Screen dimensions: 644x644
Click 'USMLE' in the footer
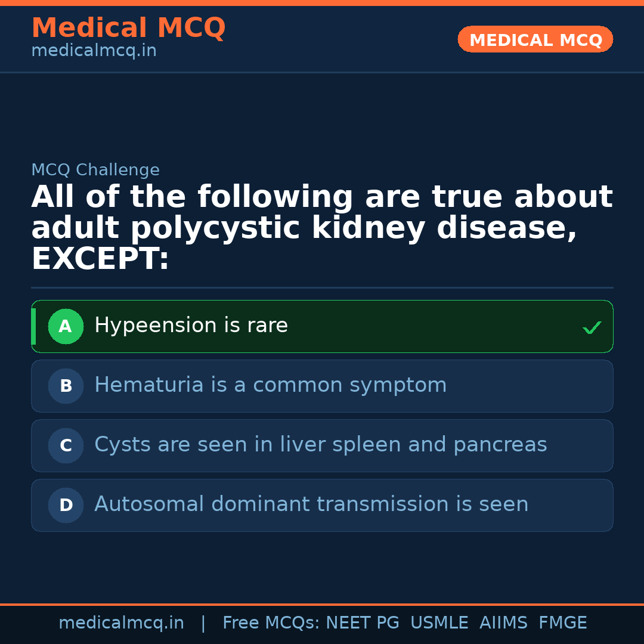click(x=439, y=623)
